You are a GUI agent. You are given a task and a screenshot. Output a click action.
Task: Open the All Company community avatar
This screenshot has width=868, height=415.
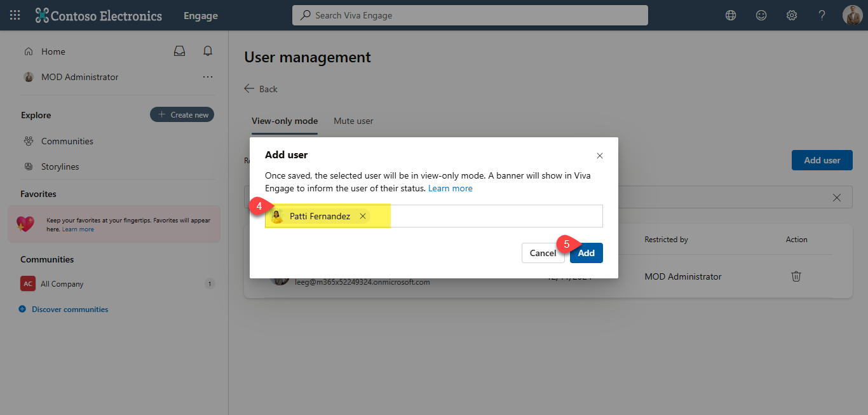27,283
